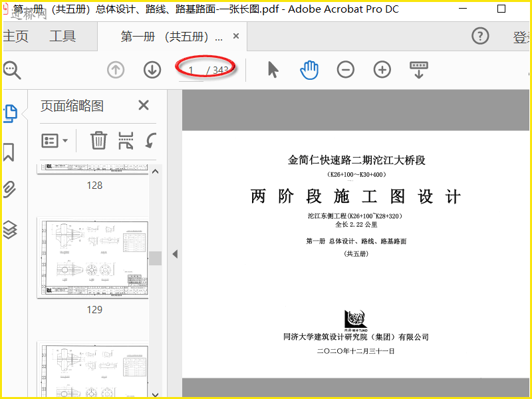The height and width of the screenshot is (399, 532).
Task: Switch to the 工具 tab
Action: coord(63,36)
